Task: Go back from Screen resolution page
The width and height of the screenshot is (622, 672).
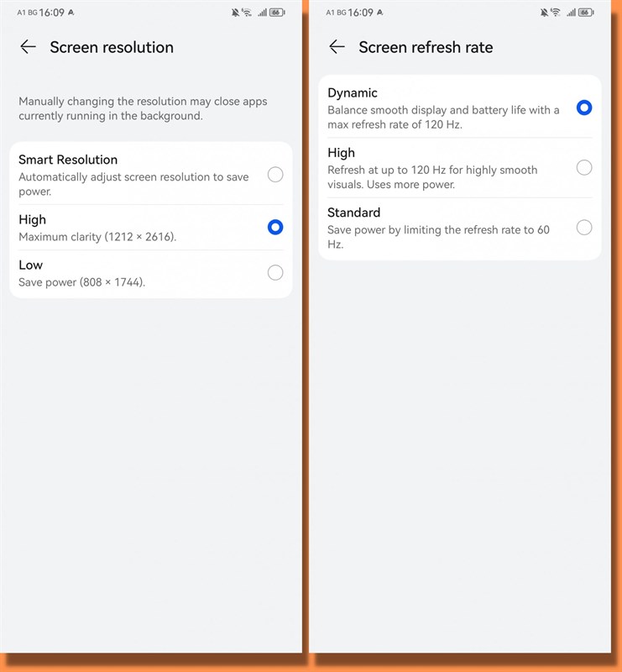Action: [x=29, y=47]
